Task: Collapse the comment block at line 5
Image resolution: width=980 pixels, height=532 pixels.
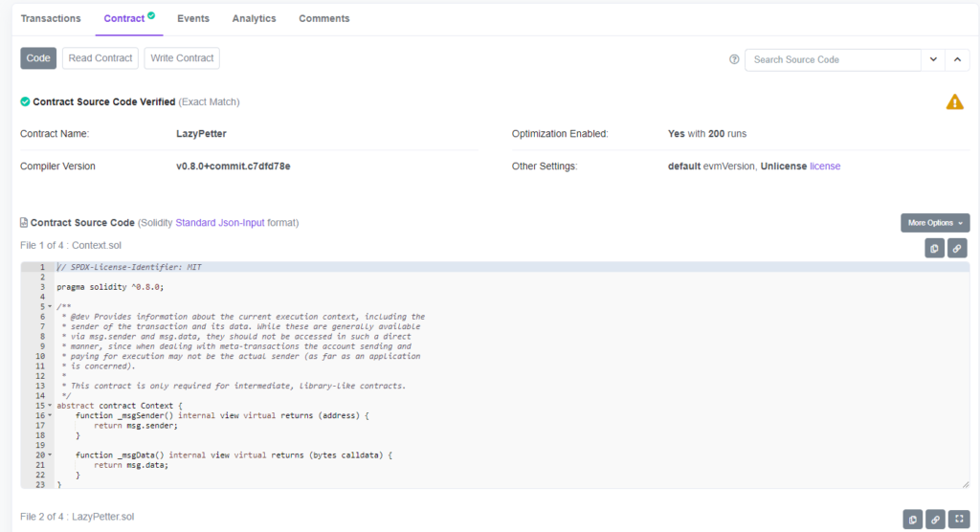Action: pyautogui.click(x=50, y=306)
